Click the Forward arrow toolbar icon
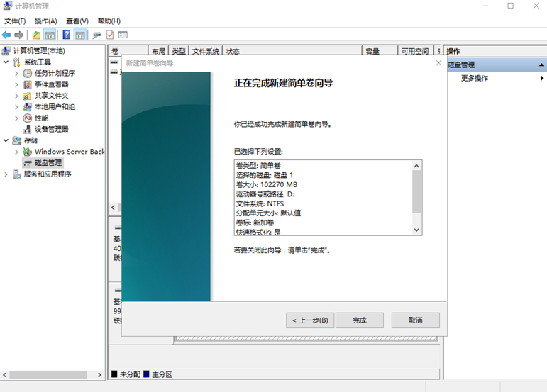547x392 pixels. 19,35
